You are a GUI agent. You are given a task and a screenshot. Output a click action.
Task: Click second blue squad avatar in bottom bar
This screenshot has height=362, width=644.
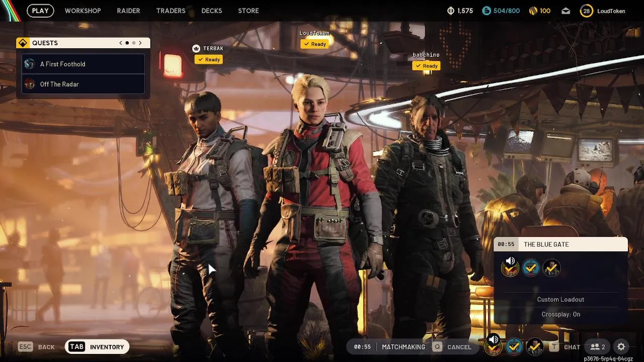pyautogui.click(x=514, y=346)
